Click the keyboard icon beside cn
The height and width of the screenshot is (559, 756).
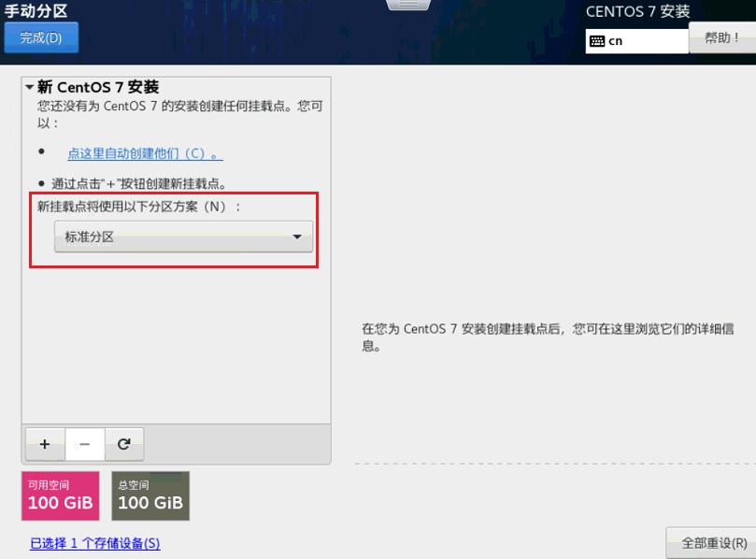[x=597, y=41]
